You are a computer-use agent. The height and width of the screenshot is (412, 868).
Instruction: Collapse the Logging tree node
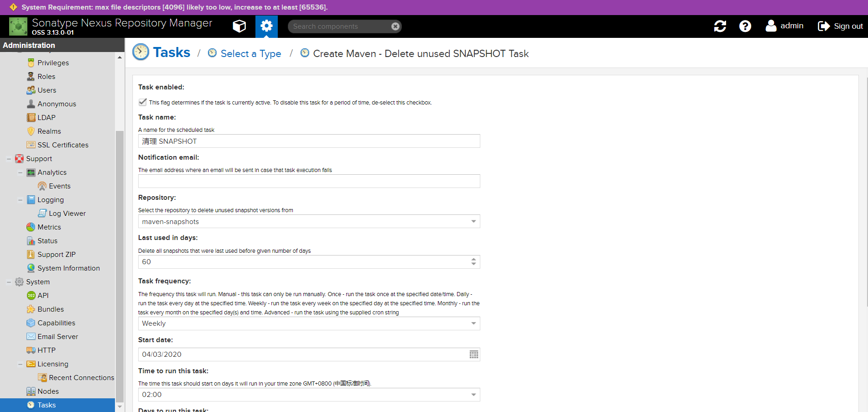(x=20, y=200)
